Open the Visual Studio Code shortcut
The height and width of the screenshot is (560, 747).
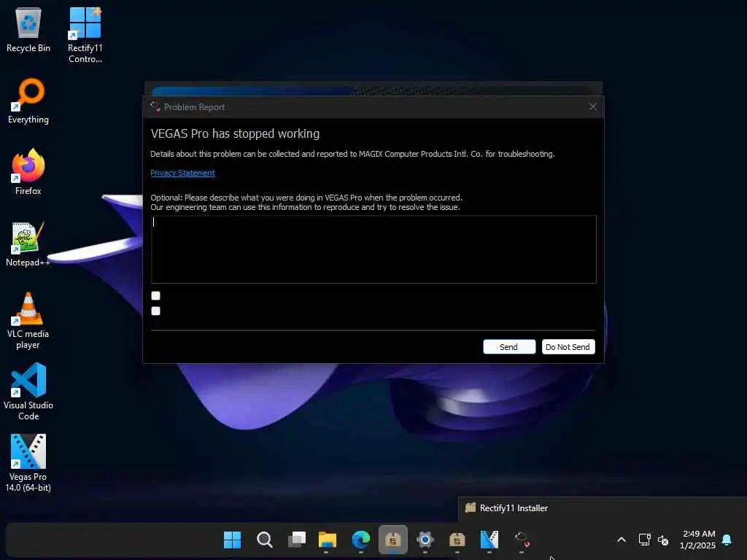[28, 392]
